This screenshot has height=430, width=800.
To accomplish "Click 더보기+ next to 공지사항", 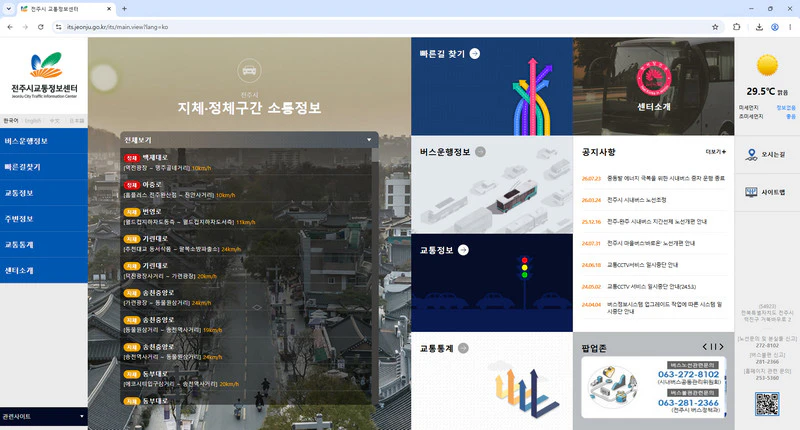I will 715,152.
